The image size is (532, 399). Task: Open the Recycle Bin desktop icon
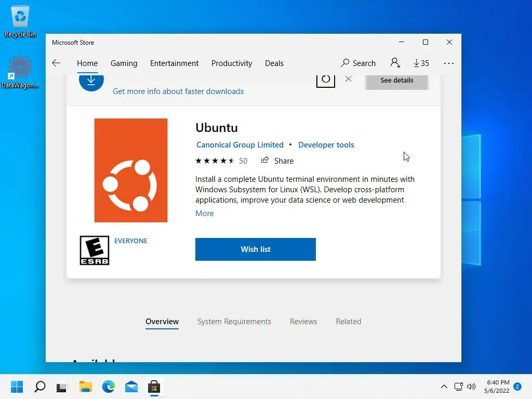tap(20, 22)
